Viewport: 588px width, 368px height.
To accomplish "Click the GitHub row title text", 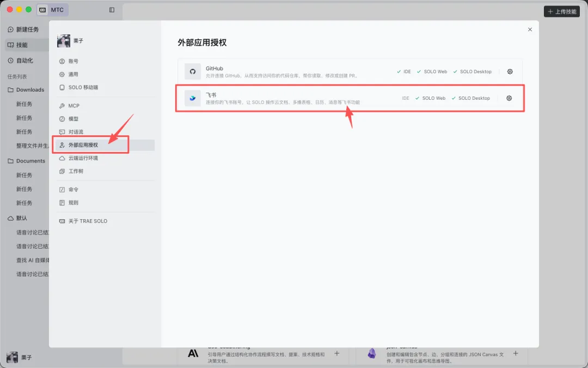I will point(215,68).
